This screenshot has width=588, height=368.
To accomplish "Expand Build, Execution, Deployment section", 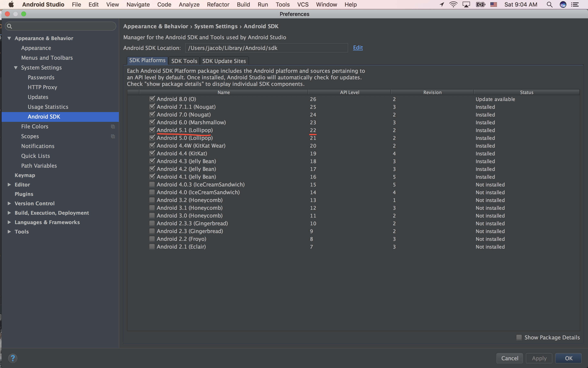I will point(9,213).
